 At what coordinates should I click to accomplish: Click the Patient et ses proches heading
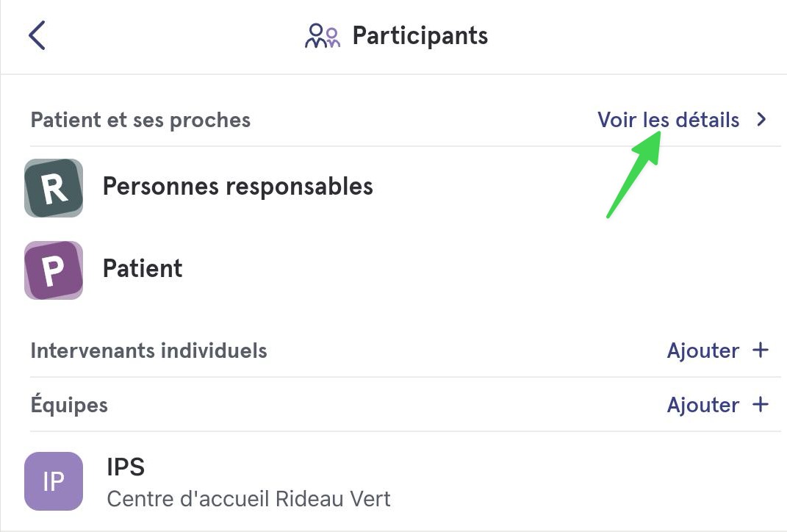pyautogui.click(x=140, y=120)
